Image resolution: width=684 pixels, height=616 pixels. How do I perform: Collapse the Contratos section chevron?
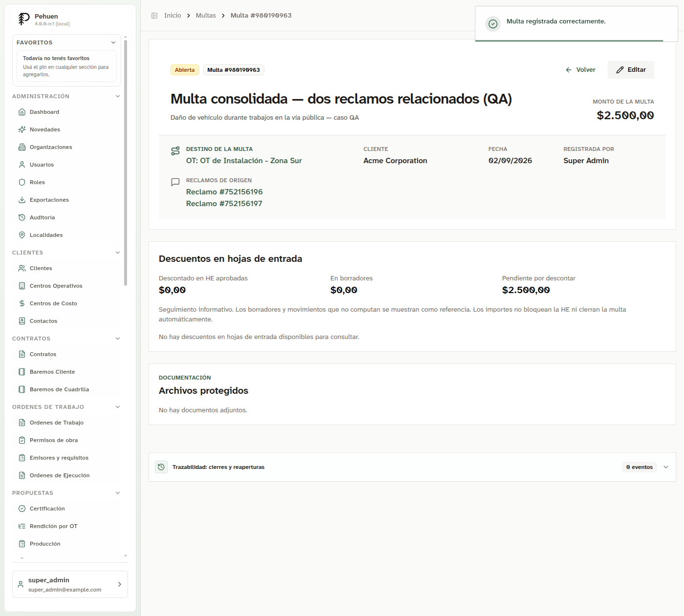tap(118, 339)
